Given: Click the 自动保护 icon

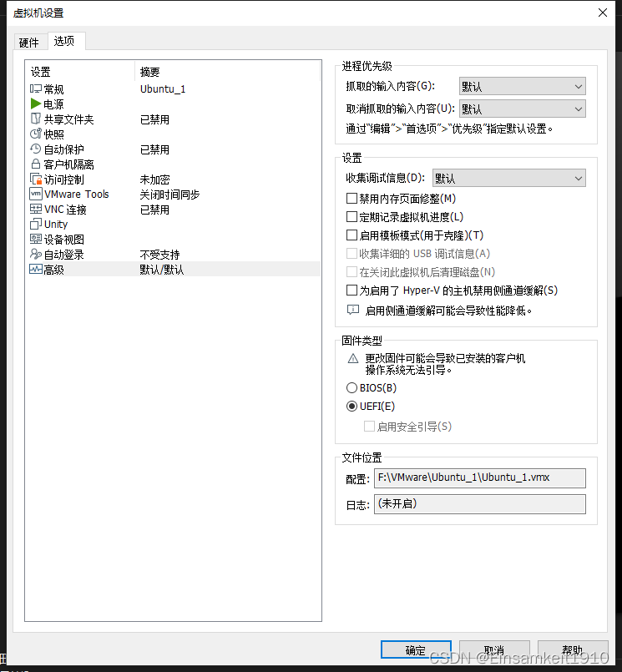Looking at the screenshot, I should click(x=36, y=149).
